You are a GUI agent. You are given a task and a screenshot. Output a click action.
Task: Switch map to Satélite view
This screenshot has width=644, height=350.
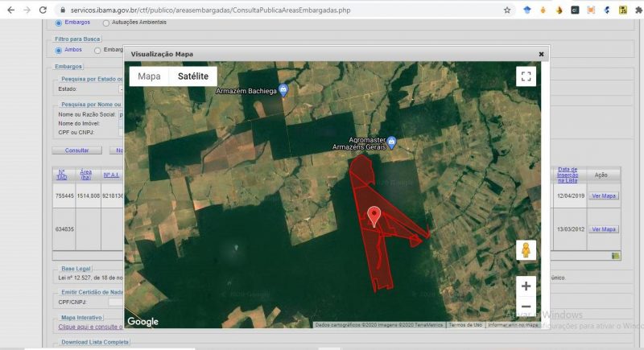[192, 76]
